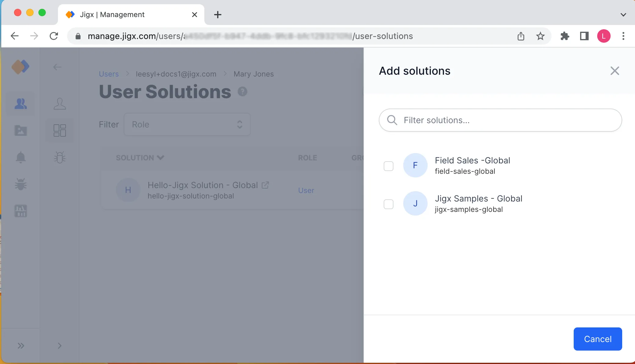
Task: Share this page icon
Action: (x=521, y=36)
